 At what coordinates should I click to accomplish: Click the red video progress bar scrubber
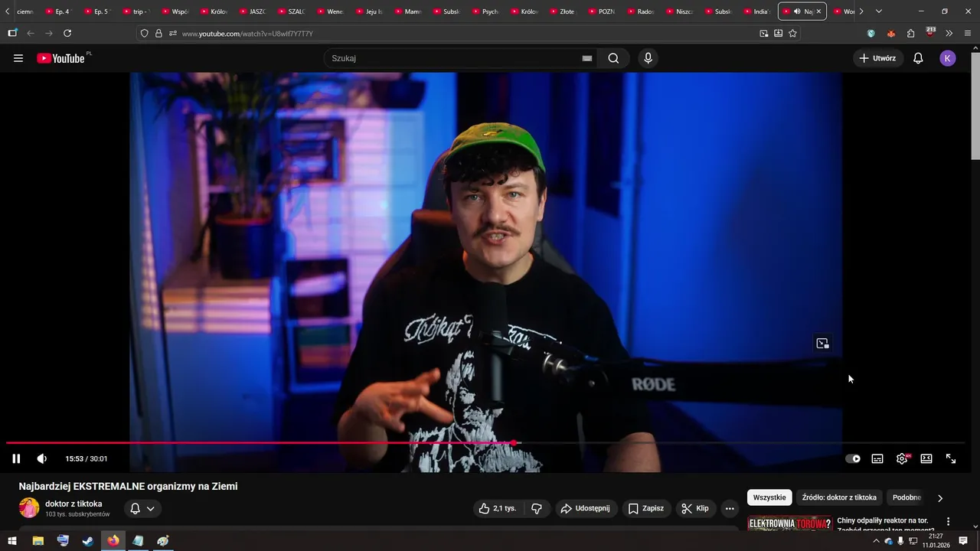point(514,443)
